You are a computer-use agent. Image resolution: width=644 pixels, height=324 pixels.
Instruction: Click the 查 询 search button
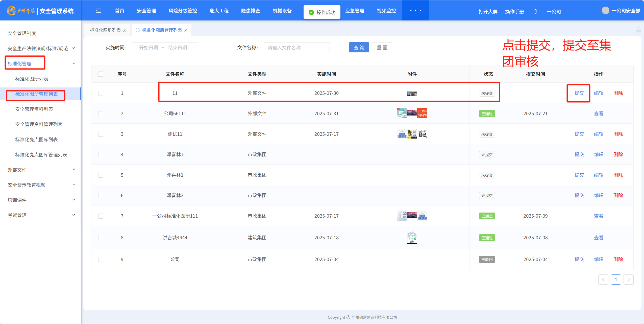point(359,48)
